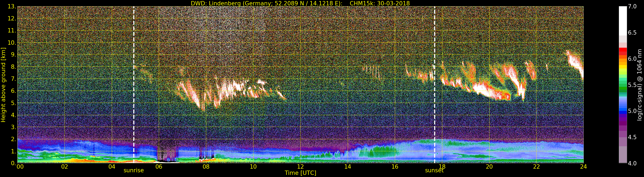Click the 'Height above ground [km]' axis label
Screen dimensions: 644x177
3,85
